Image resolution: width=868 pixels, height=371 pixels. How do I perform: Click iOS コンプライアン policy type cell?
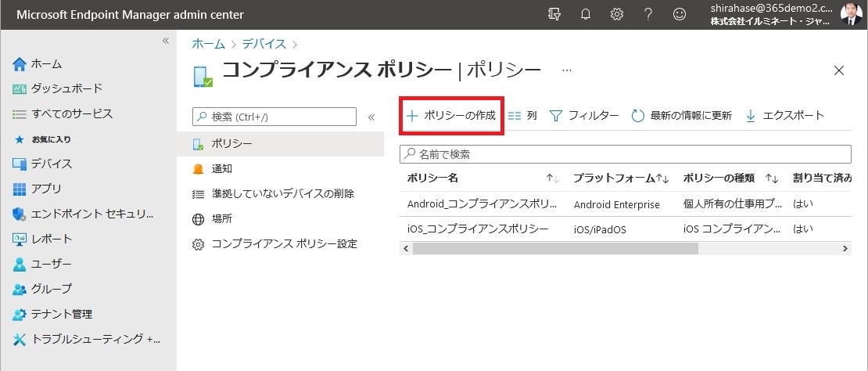pos(733,229)
